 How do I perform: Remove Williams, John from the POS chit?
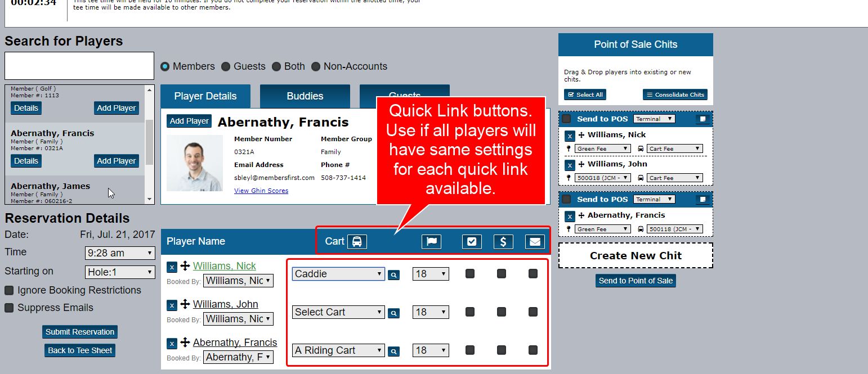click(570, 165)
